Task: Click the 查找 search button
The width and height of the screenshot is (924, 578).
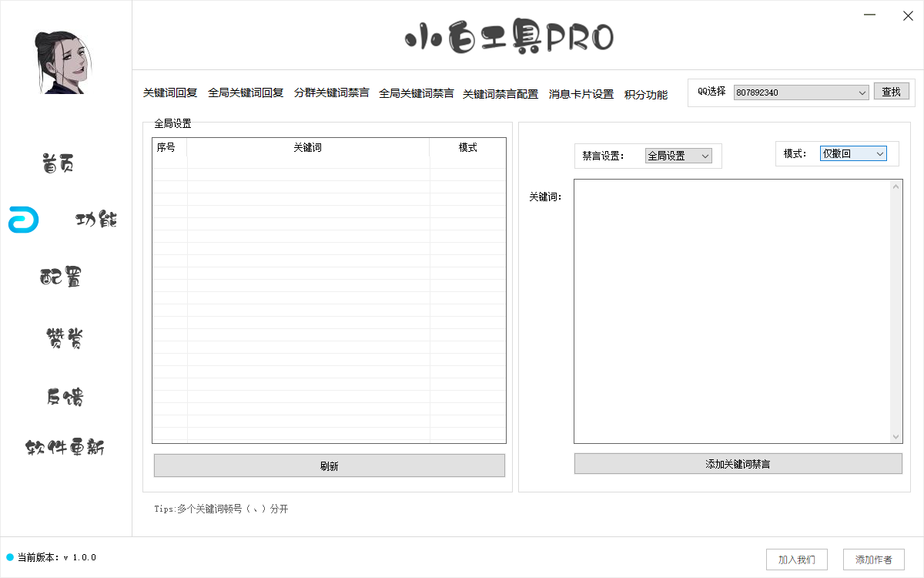Action: 892,91
